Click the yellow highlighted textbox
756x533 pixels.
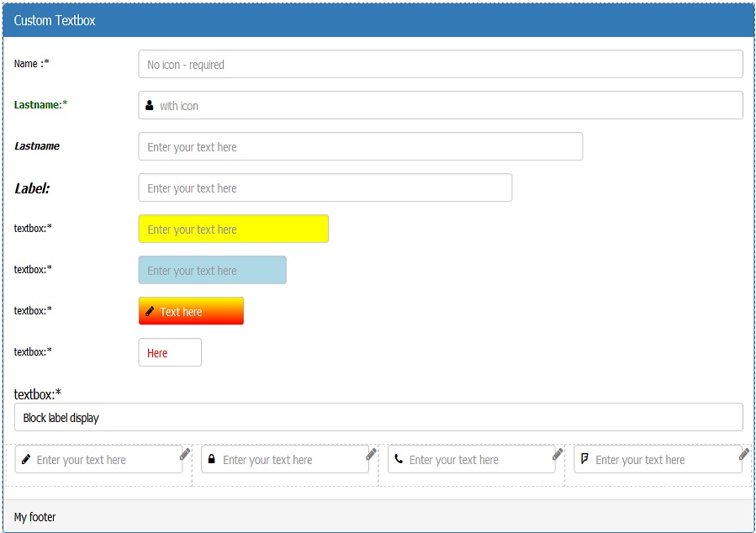pos(233,228)
